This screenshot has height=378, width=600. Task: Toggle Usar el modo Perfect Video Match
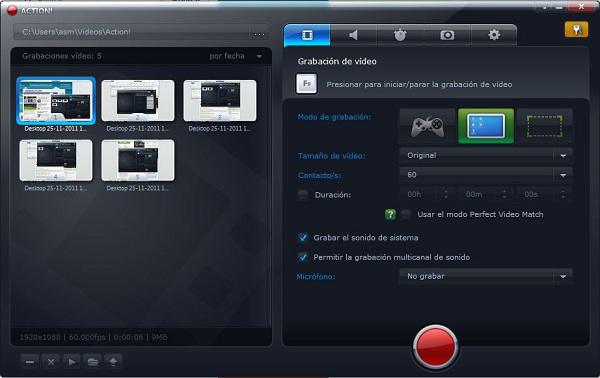(405, 214)
